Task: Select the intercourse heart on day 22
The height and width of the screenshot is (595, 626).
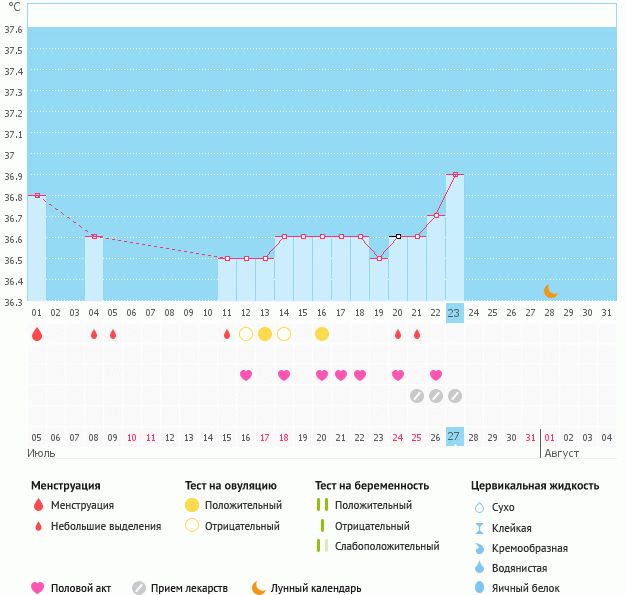Action: (x=436, y=375)
